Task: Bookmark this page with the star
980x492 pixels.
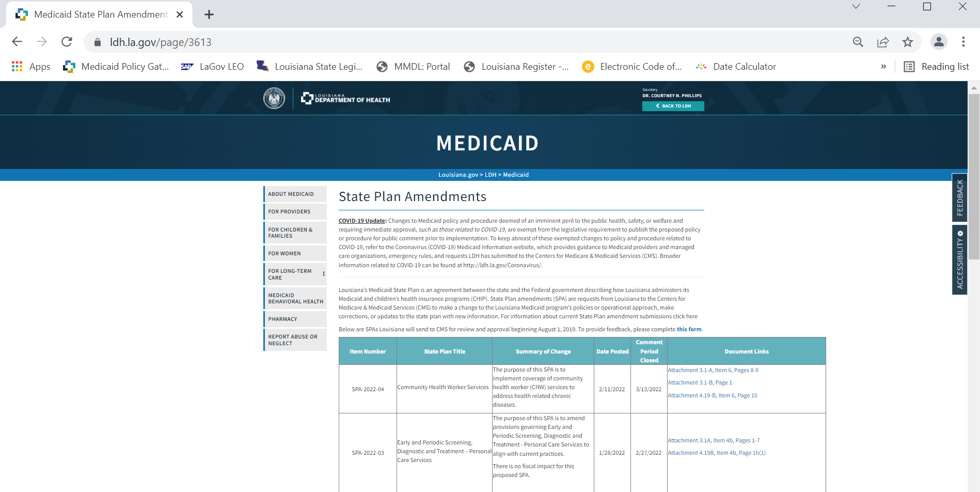Action: pyautogui.click(x=908, y=42)
